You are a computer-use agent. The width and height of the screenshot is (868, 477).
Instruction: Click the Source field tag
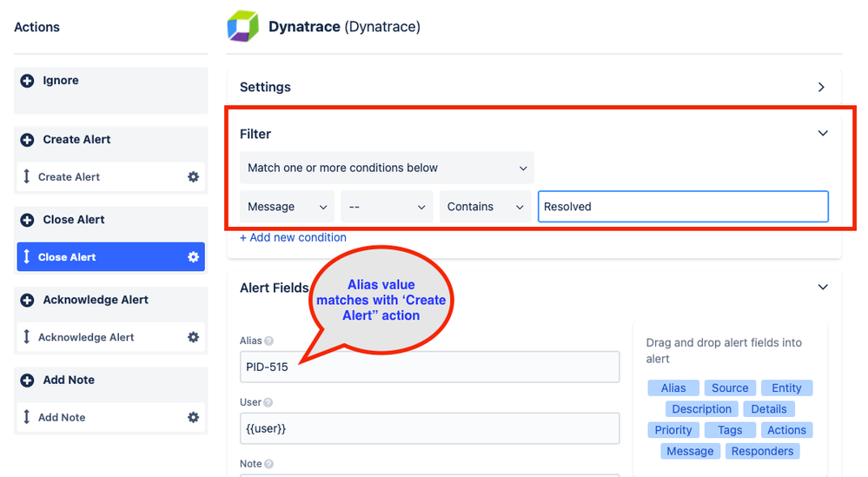click(730, 388)
